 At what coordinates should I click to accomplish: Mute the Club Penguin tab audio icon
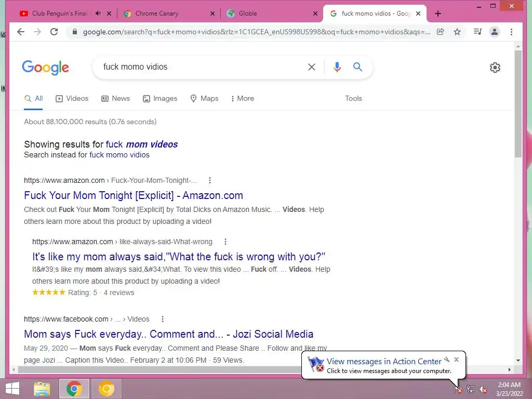coord(98,14)
